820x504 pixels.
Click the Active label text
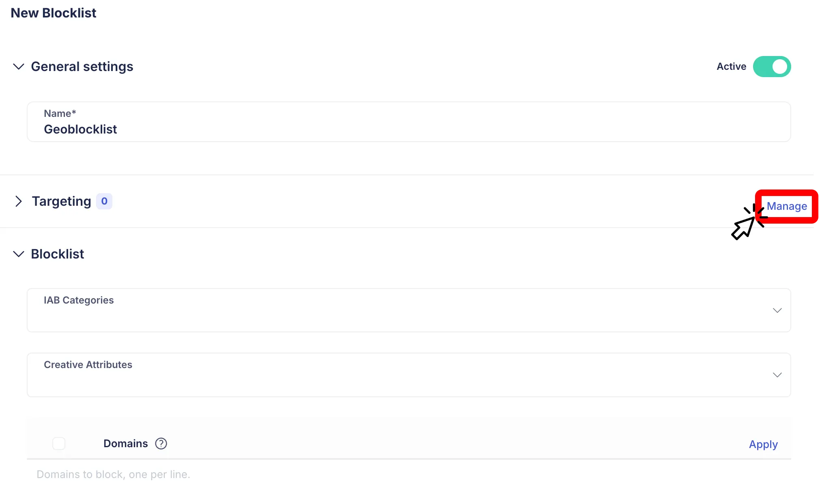pos(731,67)
